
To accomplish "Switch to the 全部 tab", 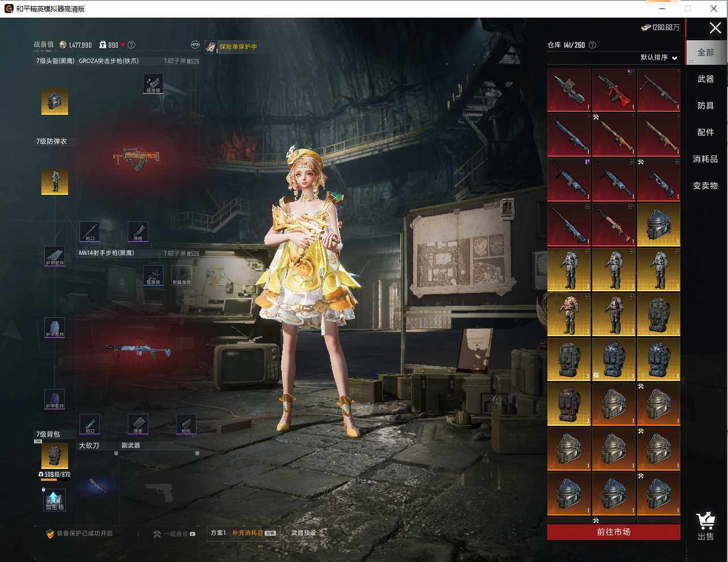I will pyautogui.click(x=705, y=52).
